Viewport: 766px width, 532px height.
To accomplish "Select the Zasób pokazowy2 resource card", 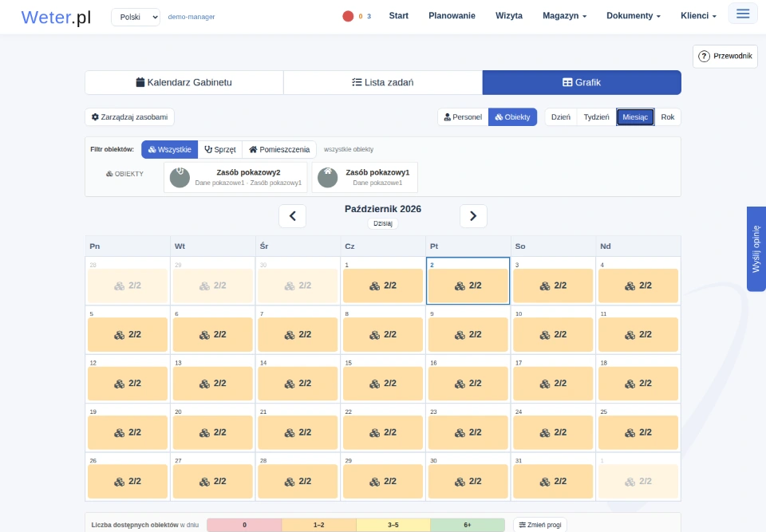I will pos(235,177).
